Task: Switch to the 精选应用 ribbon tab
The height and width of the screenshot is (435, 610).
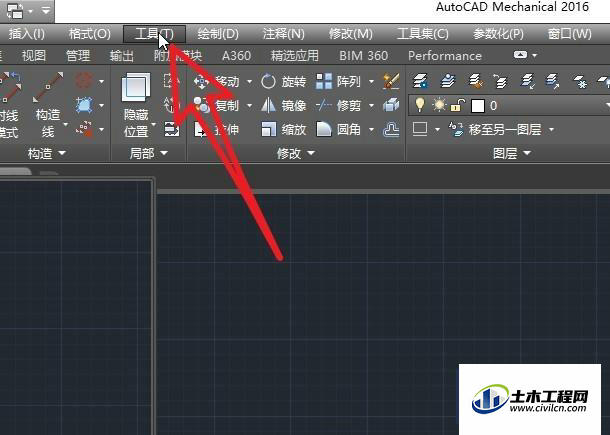Action: pyautogui.click(x=294, y=56)
